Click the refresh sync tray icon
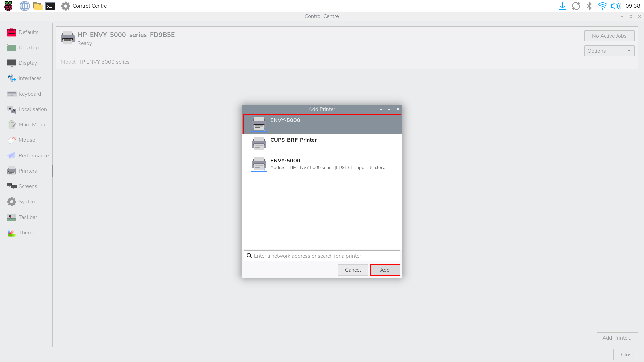Screen dimensions: 644x362 click(x=576, y=6)
